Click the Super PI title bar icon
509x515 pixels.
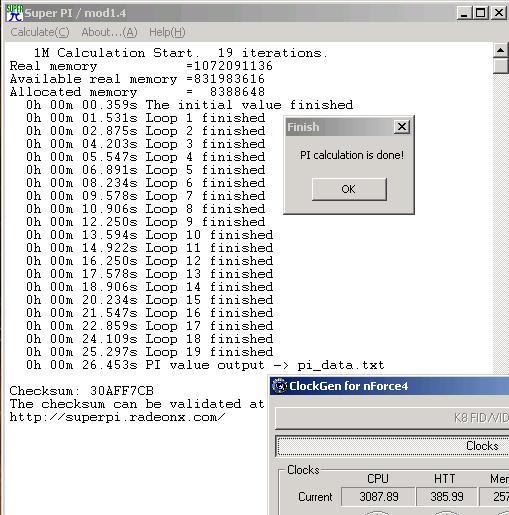click(x=14, y=13)
